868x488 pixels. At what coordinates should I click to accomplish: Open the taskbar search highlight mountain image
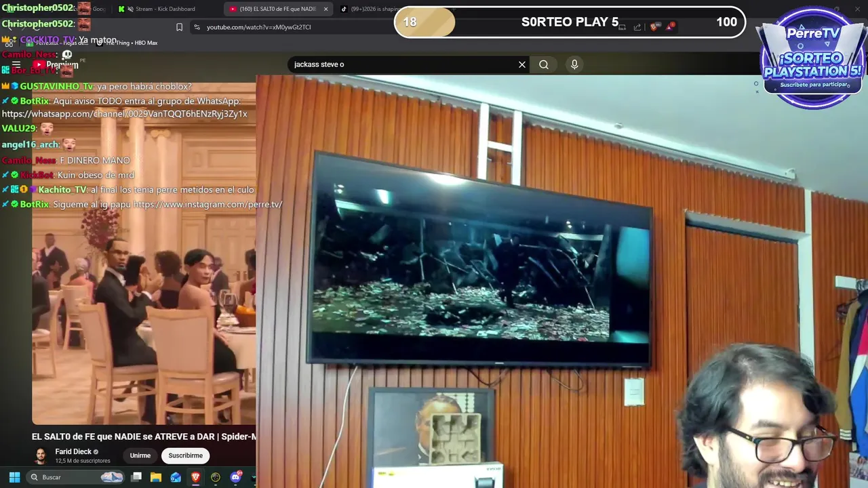pos(111,477)
